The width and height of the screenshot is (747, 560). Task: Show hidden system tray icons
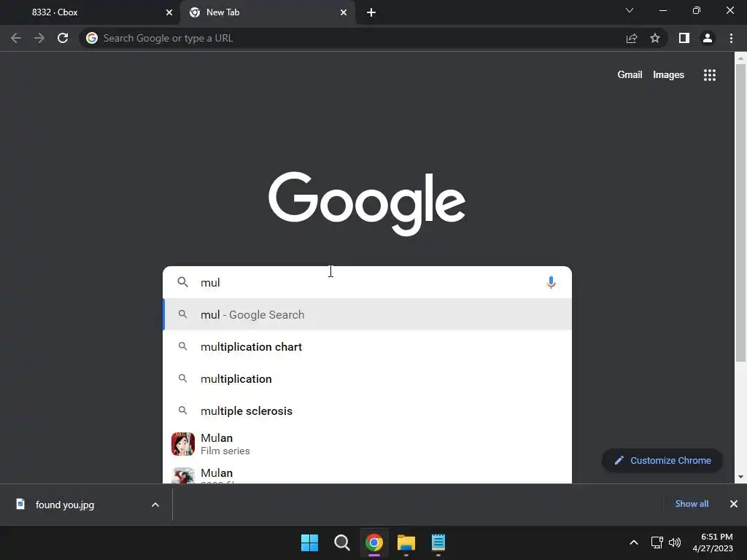tap(634, 542)
